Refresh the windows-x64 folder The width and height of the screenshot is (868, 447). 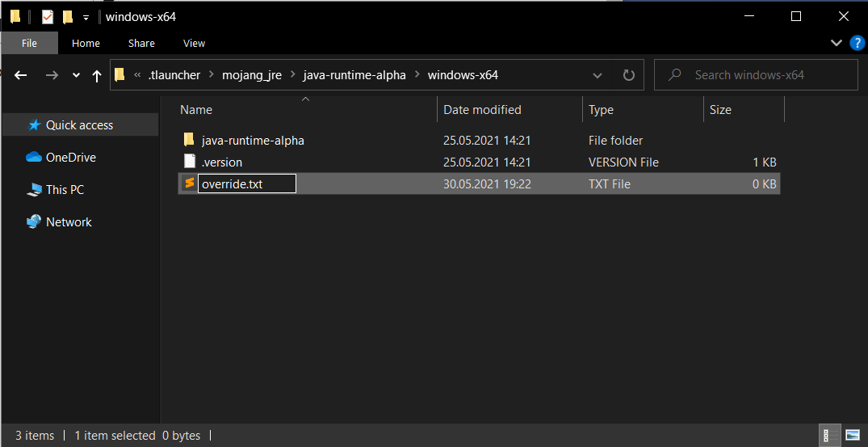628,75
